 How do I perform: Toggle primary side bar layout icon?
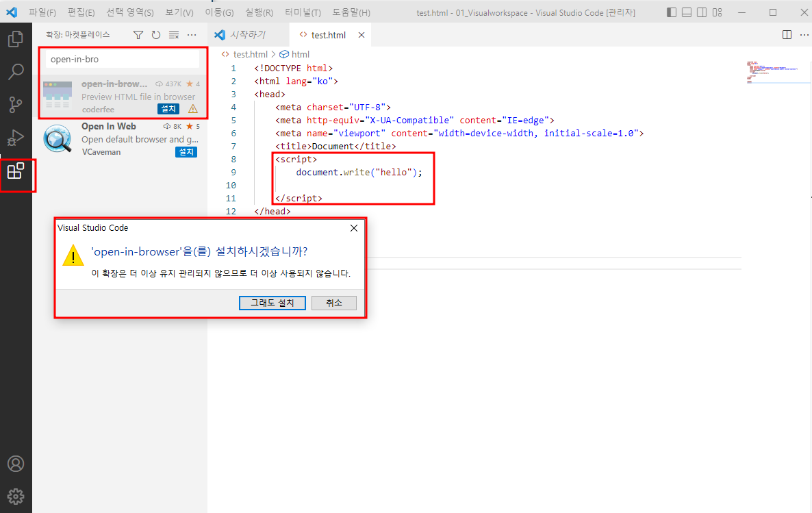click(x=672, y=12)
